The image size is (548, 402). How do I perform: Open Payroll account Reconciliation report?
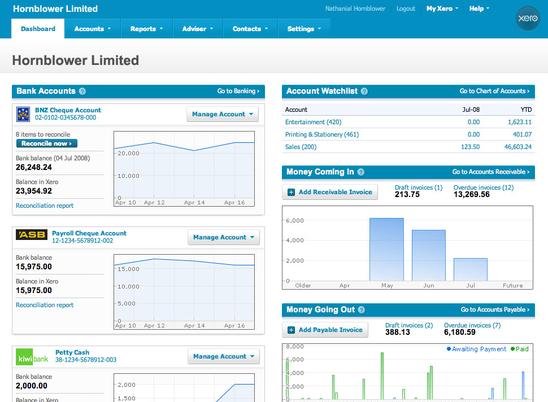click(x=44, y=305)
